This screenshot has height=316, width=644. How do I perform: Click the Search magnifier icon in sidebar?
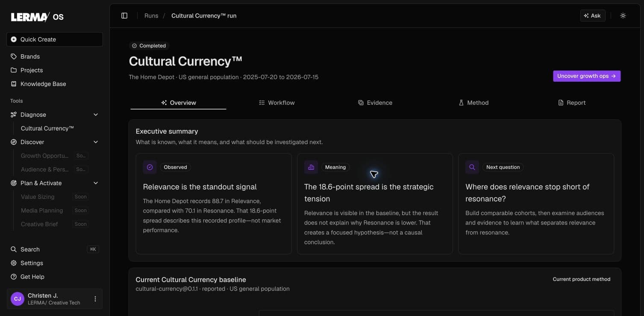pyautogui.click(x=14, y=249)
